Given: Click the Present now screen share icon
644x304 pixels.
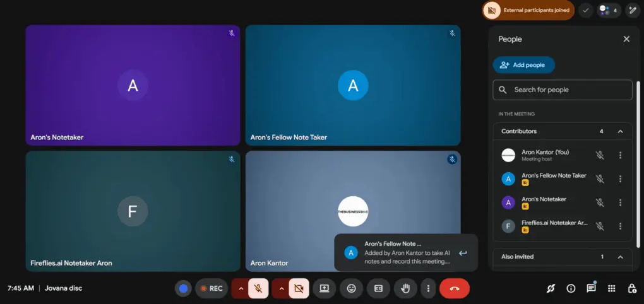Looking at the screenshot, I should [x=324, y=288].
